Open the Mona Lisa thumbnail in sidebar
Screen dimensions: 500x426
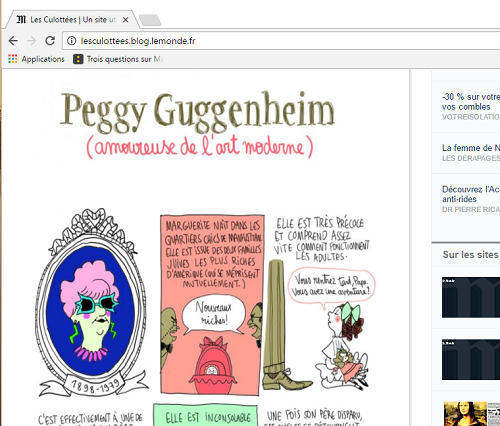coord(465,414)
